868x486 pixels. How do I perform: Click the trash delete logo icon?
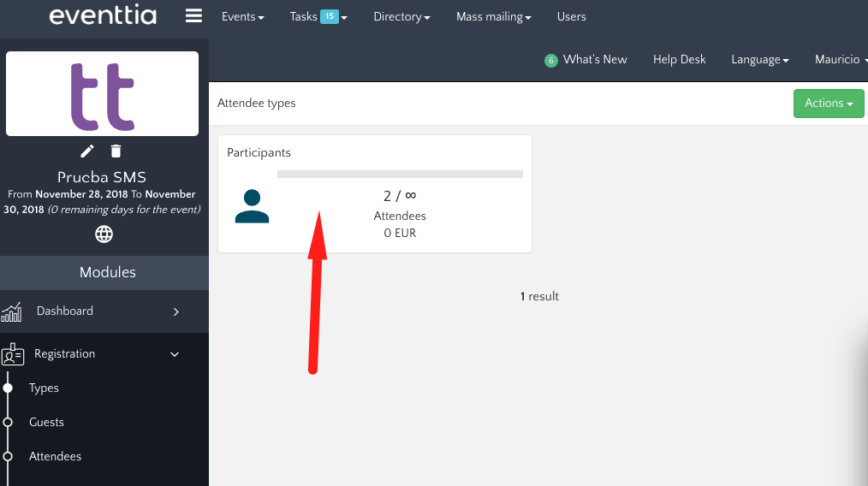click(x=116, y=151)
